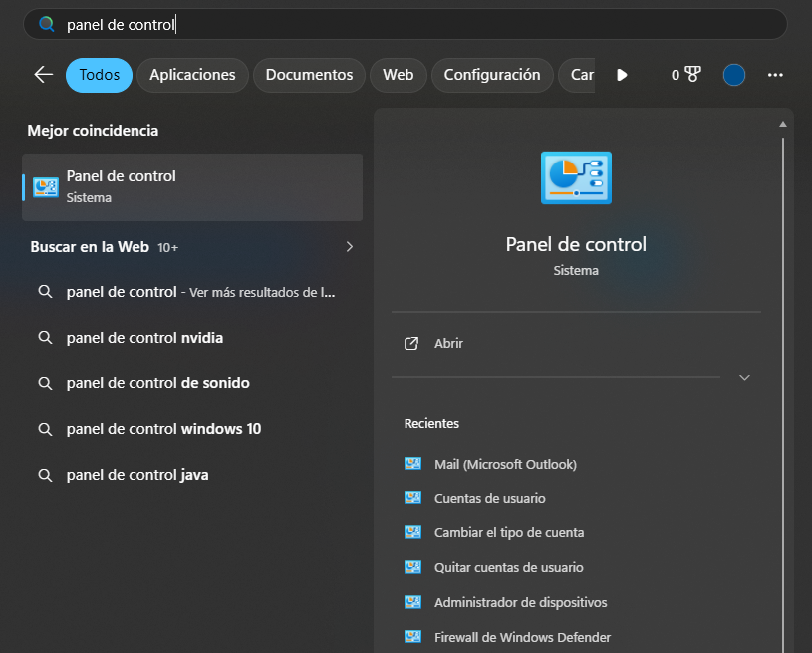Select the partially visible Car filter tab
This screenshot has width=812, height=653.
577,75
